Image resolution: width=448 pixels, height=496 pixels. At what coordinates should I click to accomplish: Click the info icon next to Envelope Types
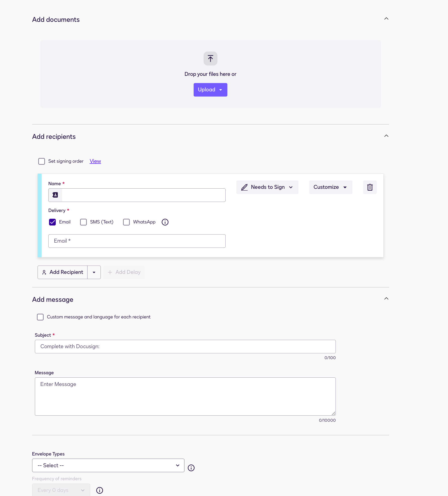tap(191, 468)
